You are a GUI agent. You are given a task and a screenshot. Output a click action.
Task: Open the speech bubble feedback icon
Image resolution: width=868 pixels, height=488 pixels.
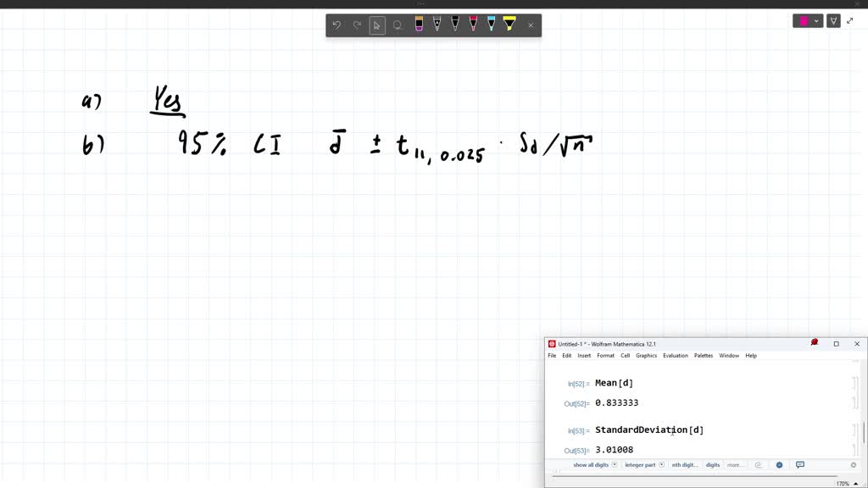pyautogui.click(x=799, y=465)
